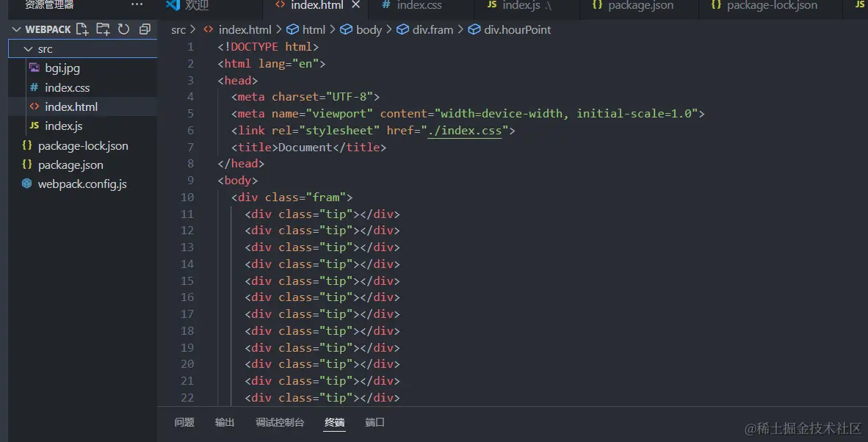
Task: Click the html lang="en" line
Action: point(271,64)
